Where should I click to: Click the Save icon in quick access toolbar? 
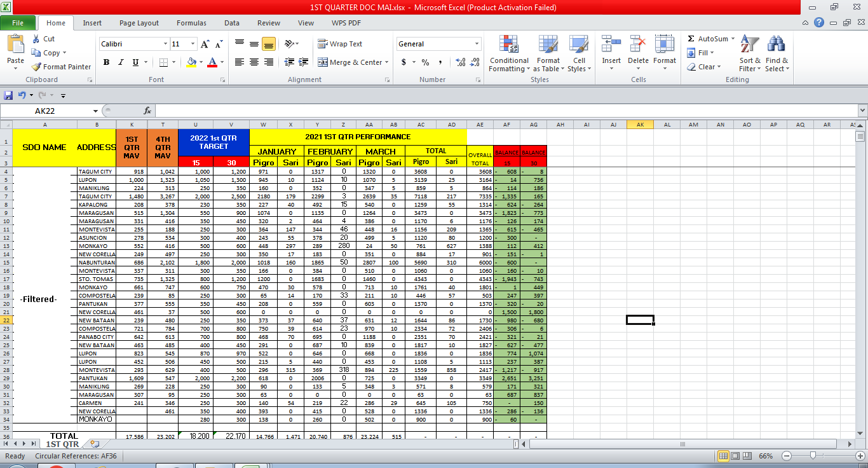(x=8, y=95)
